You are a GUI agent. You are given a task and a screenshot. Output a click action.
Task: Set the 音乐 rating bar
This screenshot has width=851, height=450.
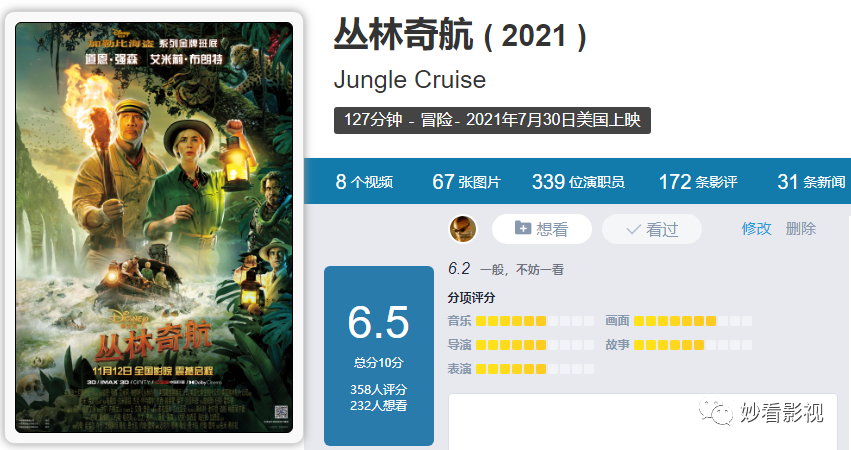(535, 321)
